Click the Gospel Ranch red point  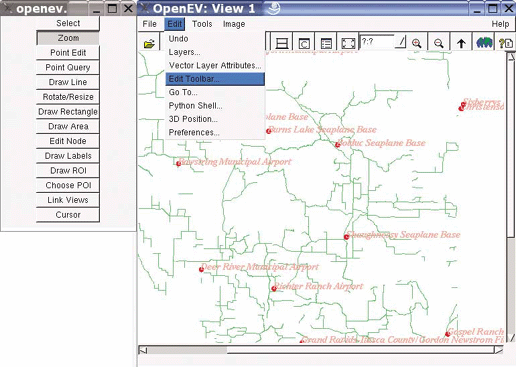[448, 334]
